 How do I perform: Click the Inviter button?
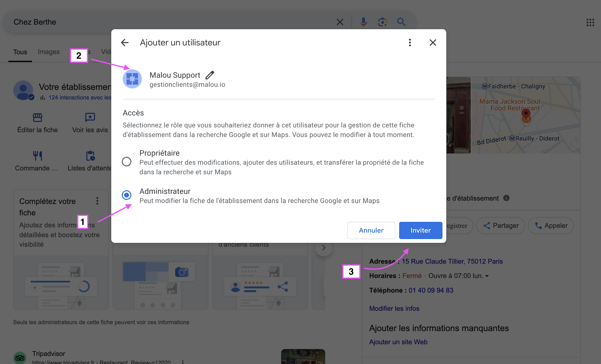[421, 230]
